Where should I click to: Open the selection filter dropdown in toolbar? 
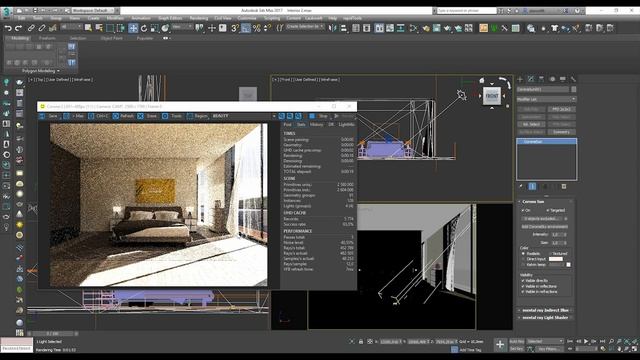click(71, 27)
